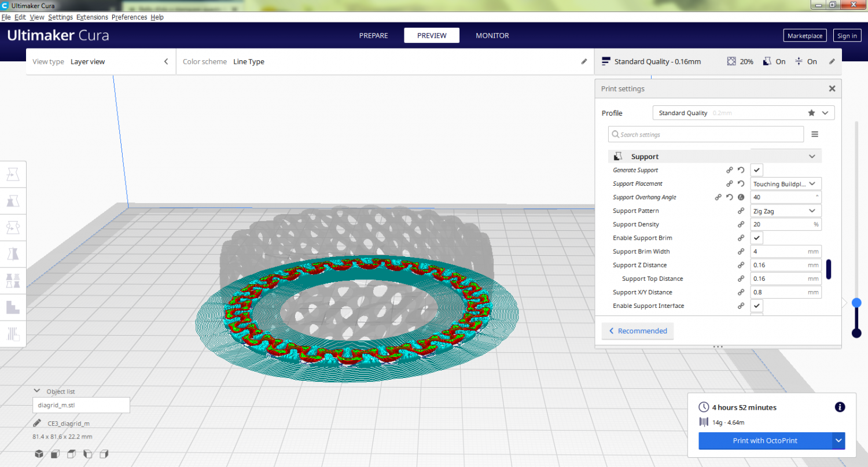Collapse the Object list

coord(37,391)
